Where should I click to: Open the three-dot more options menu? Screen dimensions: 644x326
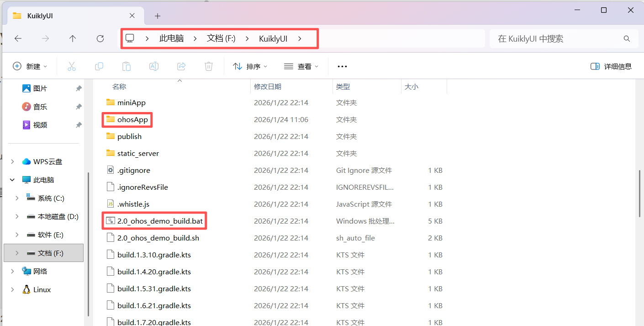(342, 66)
